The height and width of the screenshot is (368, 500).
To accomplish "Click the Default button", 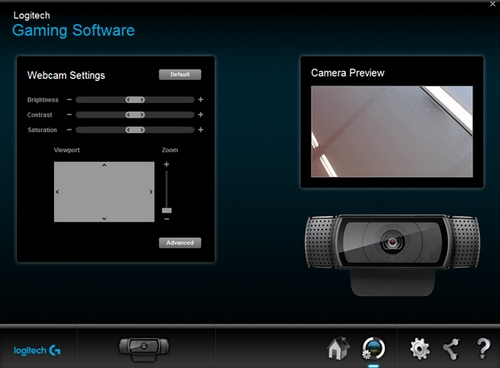I will point(180,74).
